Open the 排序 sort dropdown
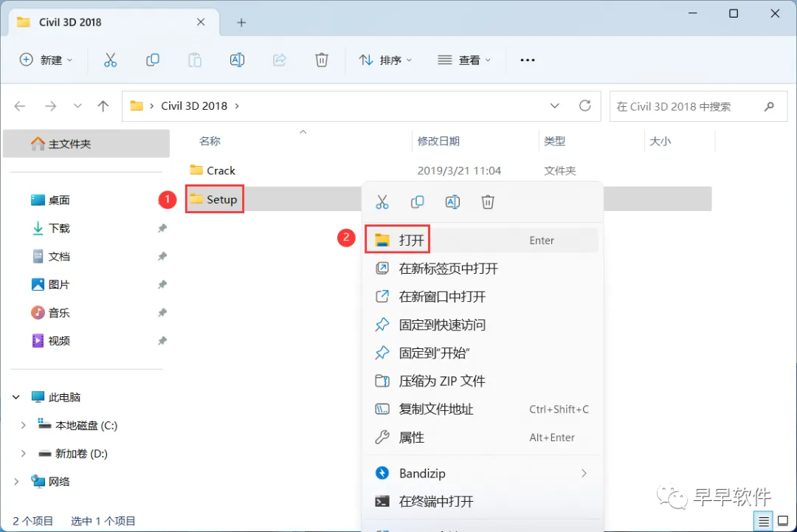The height and width of the screenshot is (532, 797). point(385,60)
